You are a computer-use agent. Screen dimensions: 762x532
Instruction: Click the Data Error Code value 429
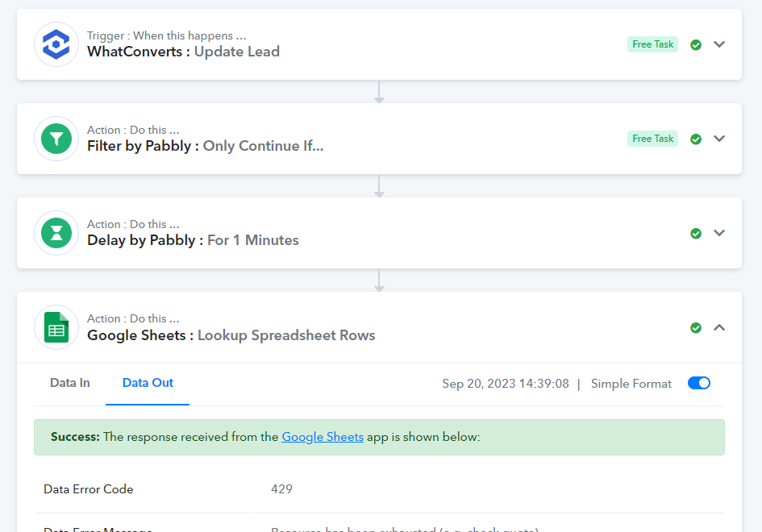click(282, 488)
